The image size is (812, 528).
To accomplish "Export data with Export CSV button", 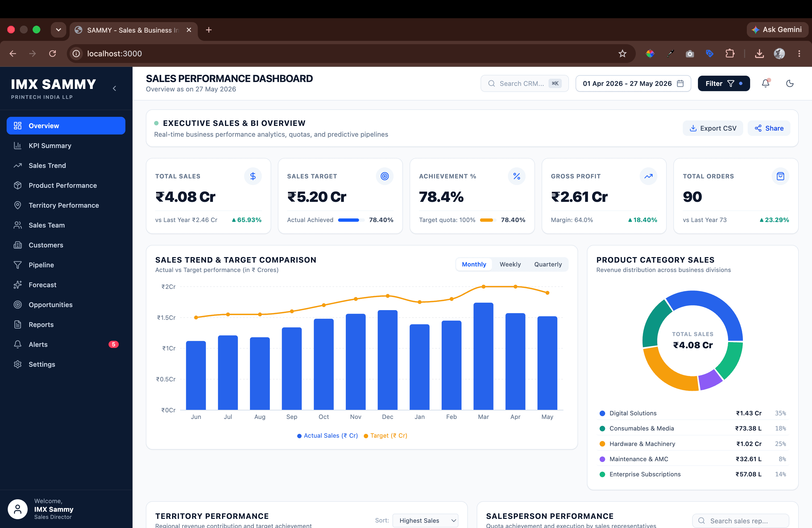I will pos(713,128).
